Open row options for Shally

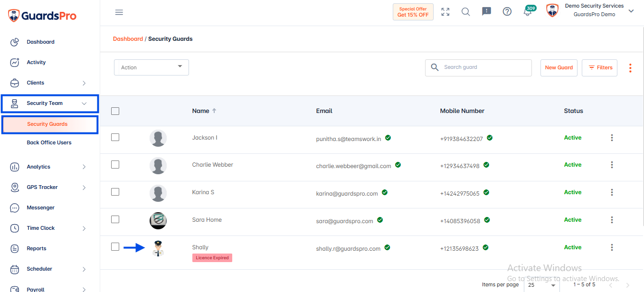click(x=612, y=247)
